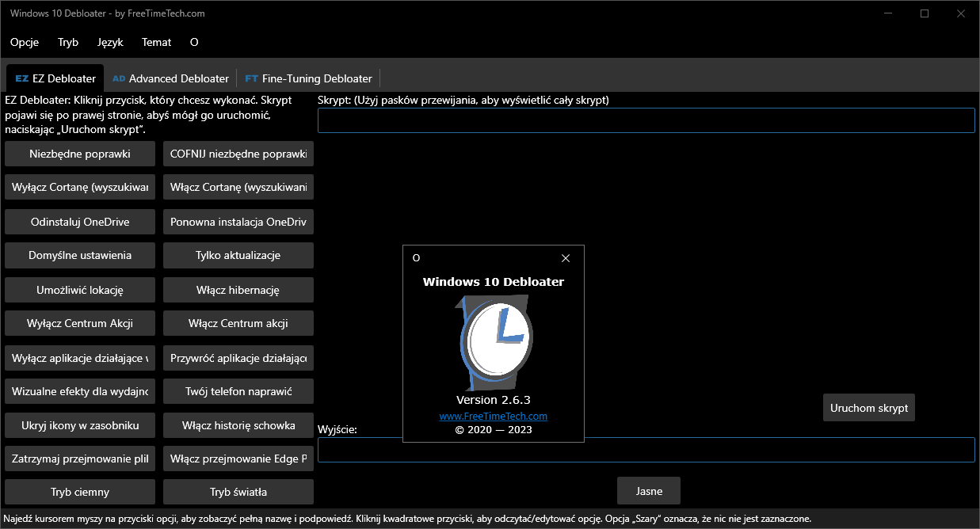
Task: Switch to the Fine-Tuning Debloater tab
Action: point(308,78)
